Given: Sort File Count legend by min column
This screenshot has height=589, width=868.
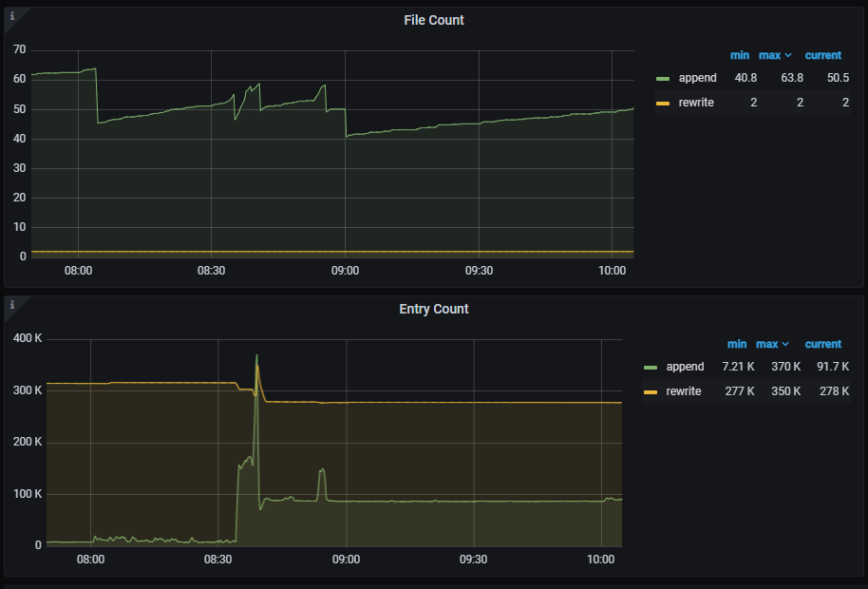Looking at the screenshot, I should (x=739, y=55).
